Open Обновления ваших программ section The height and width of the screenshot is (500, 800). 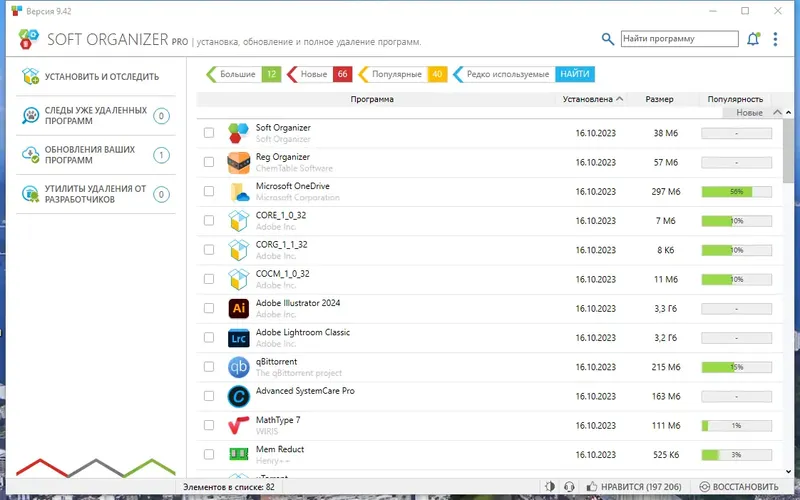coord(96,155)
